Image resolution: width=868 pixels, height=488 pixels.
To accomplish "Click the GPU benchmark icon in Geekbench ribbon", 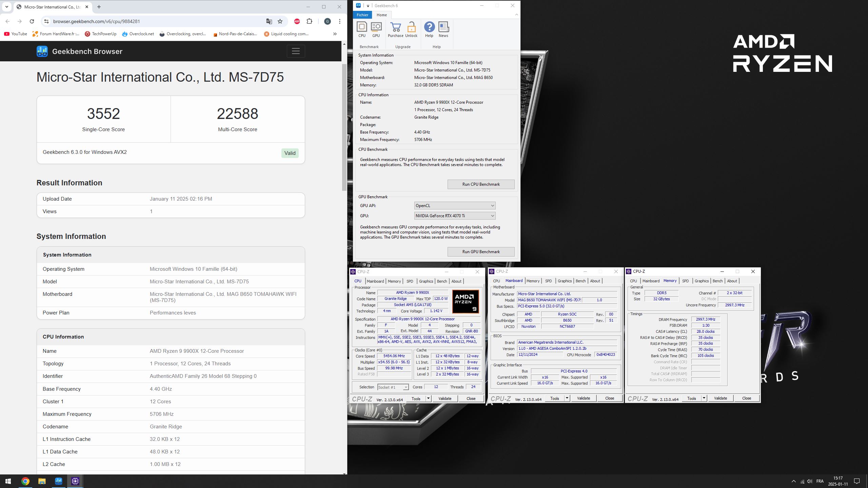I will (x=376, y=29).
